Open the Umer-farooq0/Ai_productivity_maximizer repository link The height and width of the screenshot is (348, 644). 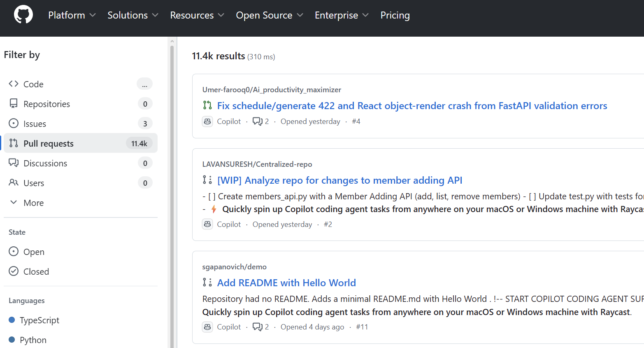272,90
